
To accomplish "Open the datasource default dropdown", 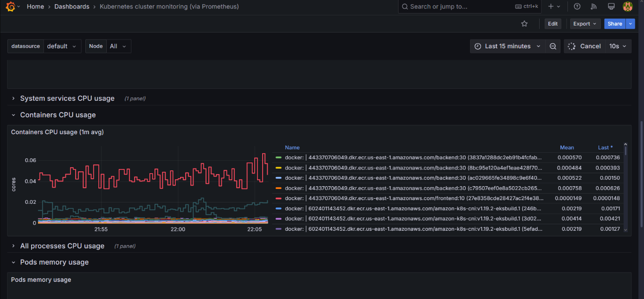I will [x=62, y=46].
